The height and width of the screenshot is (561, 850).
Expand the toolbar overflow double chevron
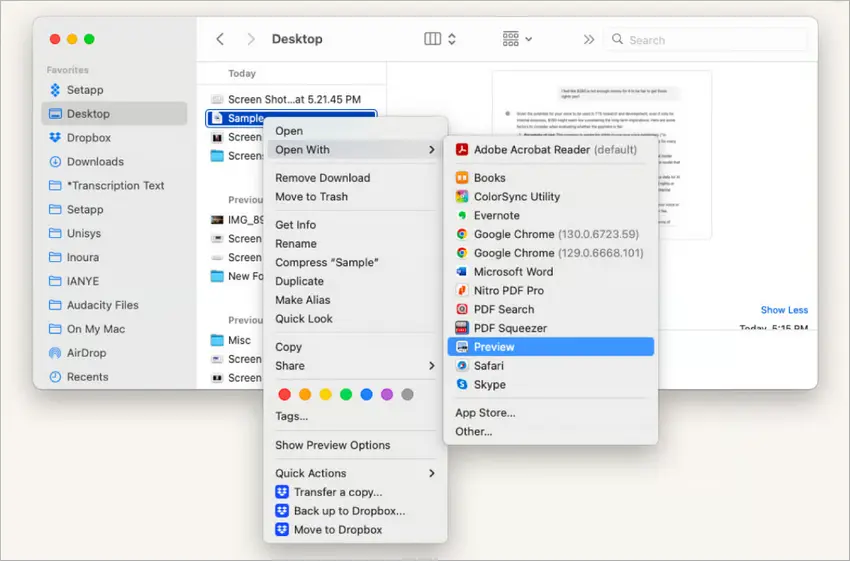[x=589, y=40]
